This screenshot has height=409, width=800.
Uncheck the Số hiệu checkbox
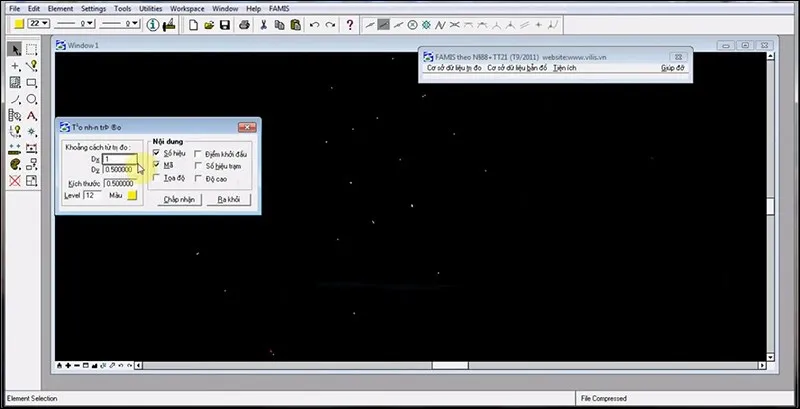(x=157, y=153)
